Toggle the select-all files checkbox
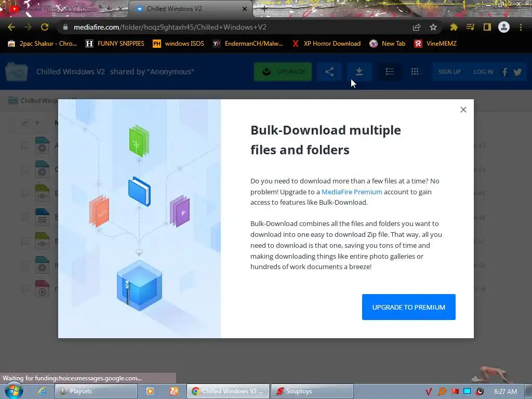The width and height of the screenshot is (532, 399). (x=24, y=123)
